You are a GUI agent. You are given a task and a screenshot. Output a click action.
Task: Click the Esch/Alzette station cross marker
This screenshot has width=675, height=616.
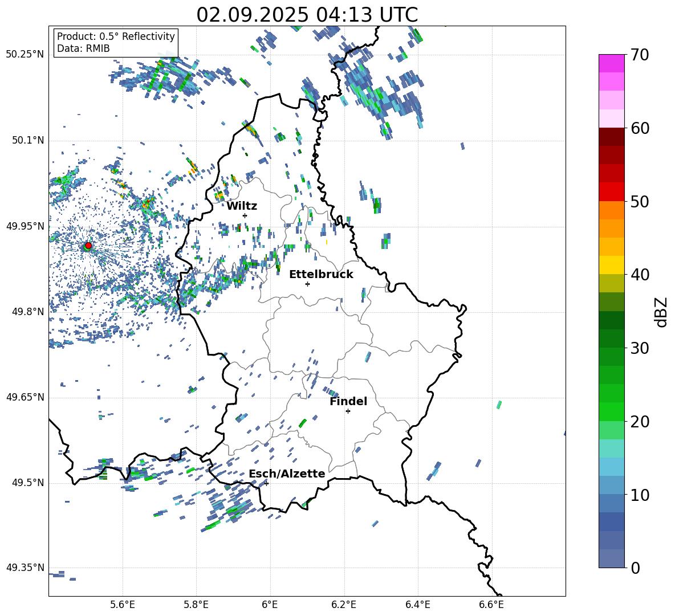pyautogui.click(x=266, y=483)
